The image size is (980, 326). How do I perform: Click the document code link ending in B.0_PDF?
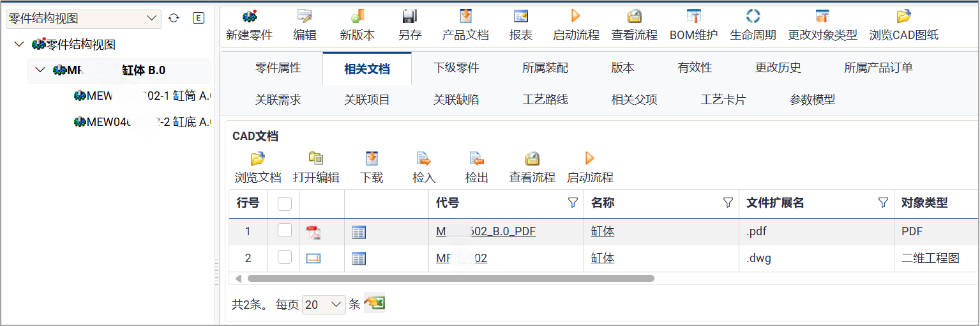486,231
